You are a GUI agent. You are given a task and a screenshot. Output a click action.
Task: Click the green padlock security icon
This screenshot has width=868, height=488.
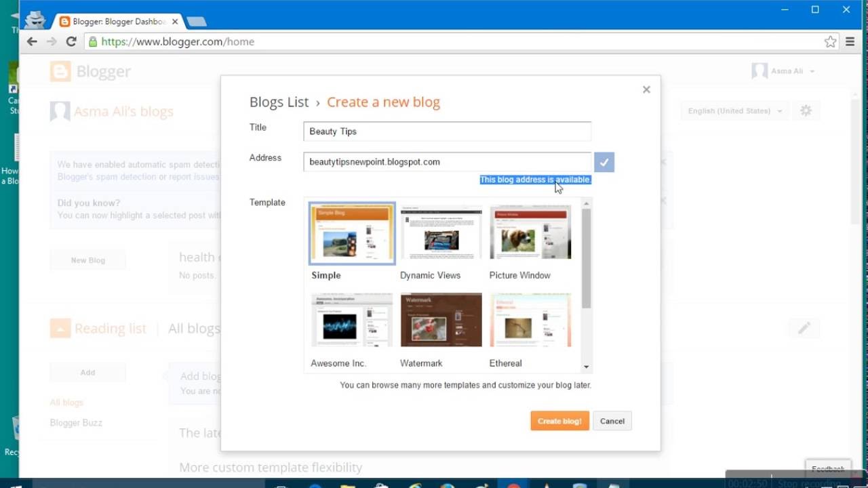coord(94,41)
